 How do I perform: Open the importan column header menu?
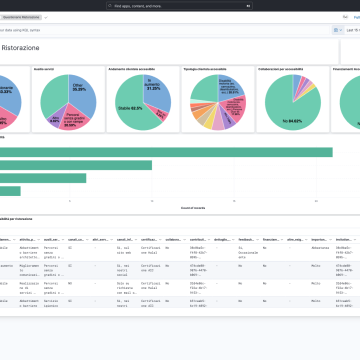coord(330,239)
